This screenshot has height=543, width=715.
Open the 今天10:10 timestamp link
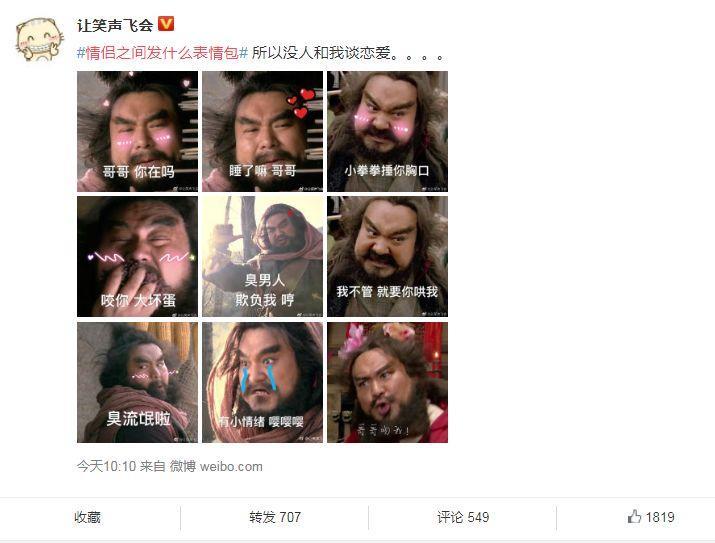[106, 466]
